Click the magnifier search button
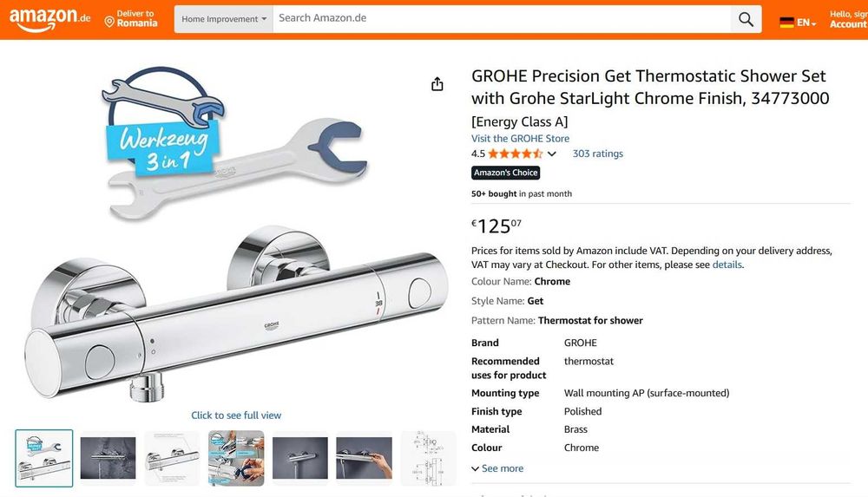 pyautogui.click(x=746, y=19)
